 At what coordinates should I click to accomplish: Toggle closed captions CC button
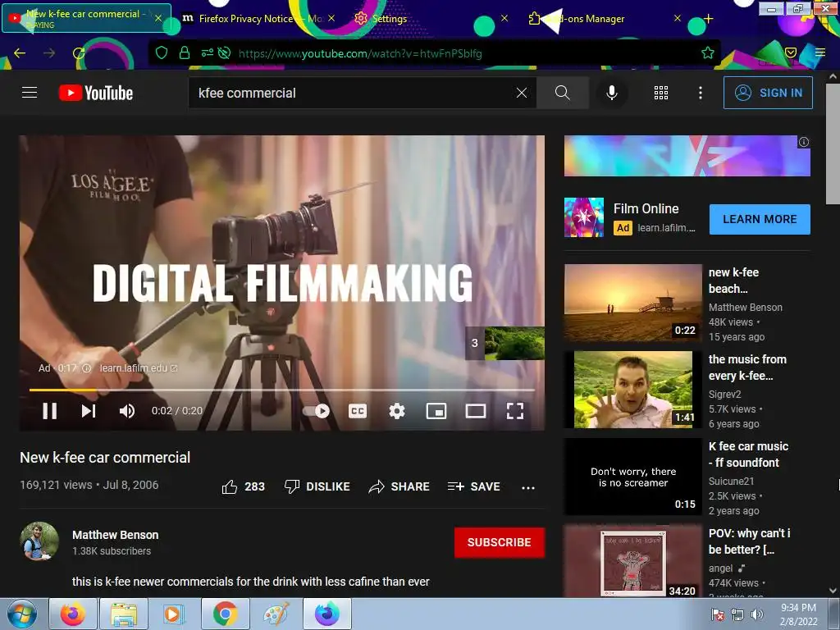click(x=358, y=411)
